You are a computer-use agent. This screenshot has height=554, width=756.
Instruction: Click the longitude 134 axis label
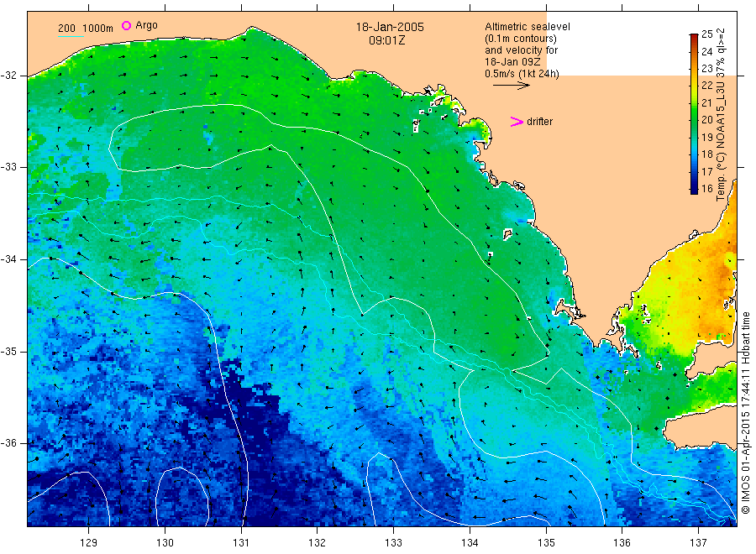(x=470, y=543)
